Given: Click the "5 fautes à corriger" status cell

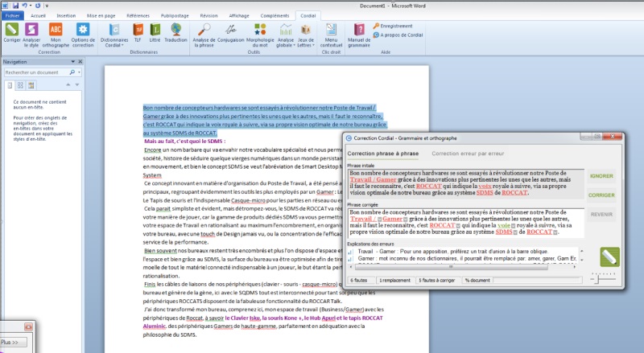Looking at the screenshot, I should click(x=436, y=281).
